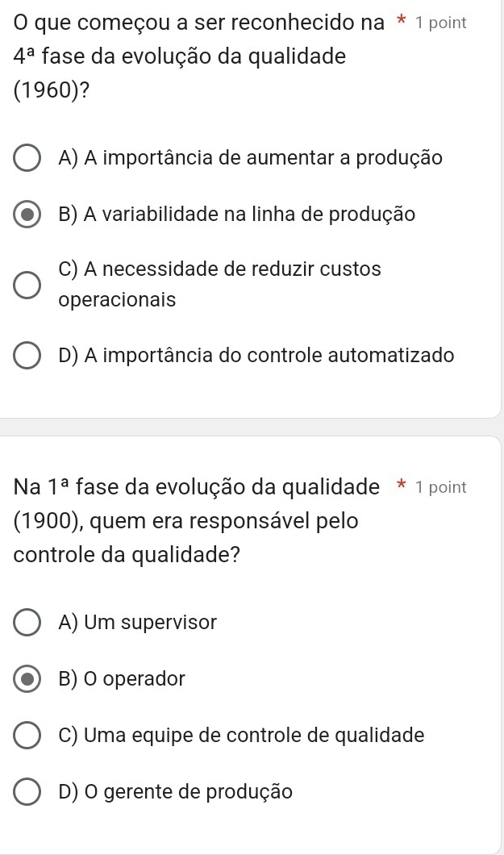The image size is (504, 855).
Task: Select radio button for 'A importância de aumentar a produção'
Action: (x=28, y=160)
